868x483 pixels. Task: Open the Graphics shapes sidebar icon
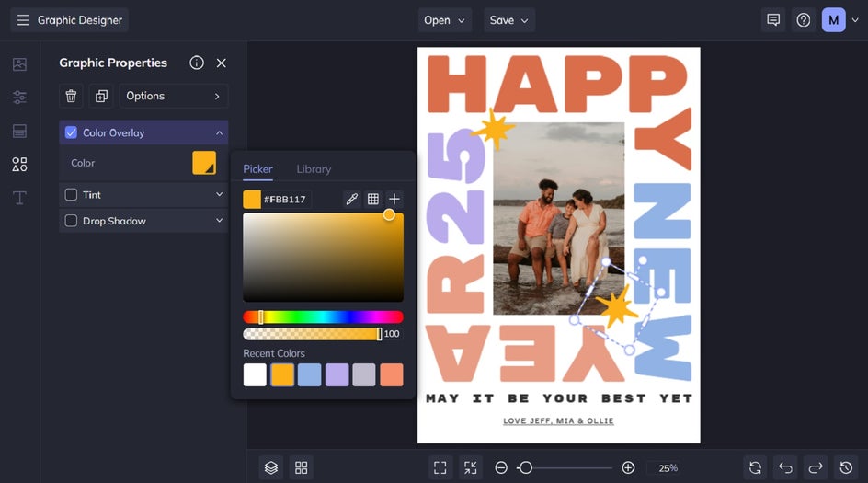pyautogui.click(x=19, y=165)
